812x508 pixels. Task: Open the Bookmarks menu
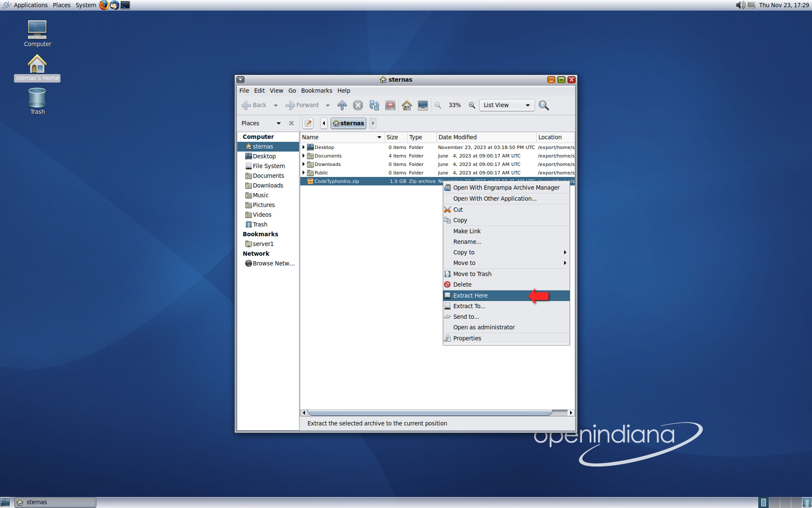pos(316,91)
